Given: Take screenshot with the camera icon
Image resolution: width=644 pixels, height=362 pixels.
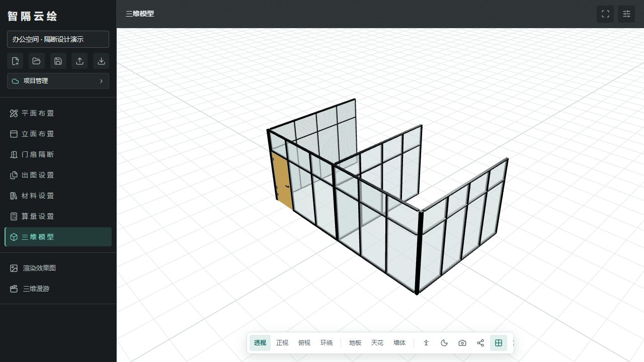Looking at the screenshot, I should tap(462, 343).
